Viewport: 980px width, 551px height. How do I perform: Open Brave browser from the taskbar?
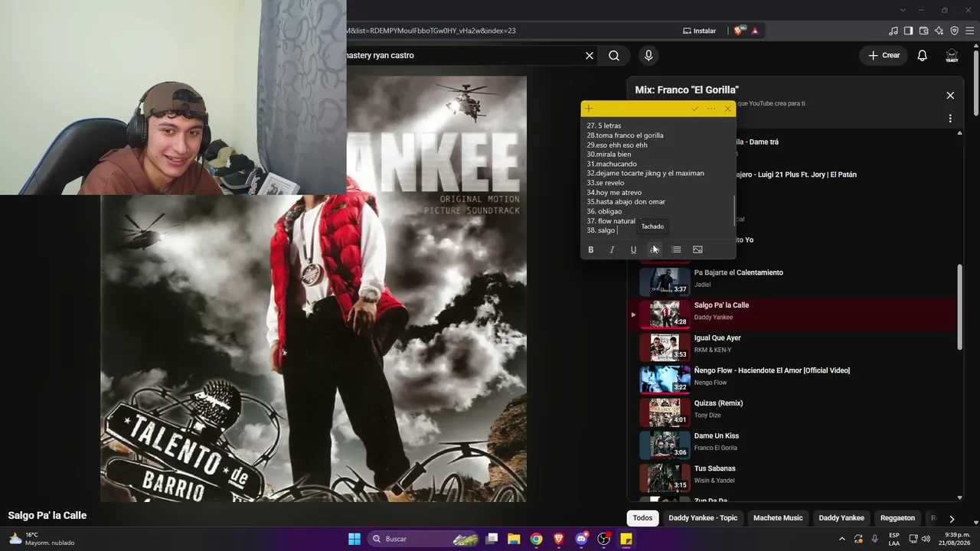point(559,539)
